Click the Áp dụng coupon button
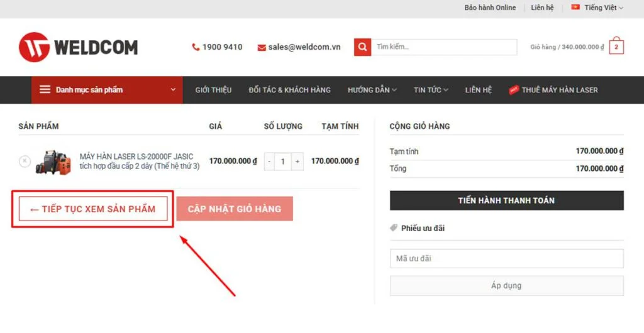The height and width of the screenshot is (333, 644). pyautogui.click(x=506, y=285)
